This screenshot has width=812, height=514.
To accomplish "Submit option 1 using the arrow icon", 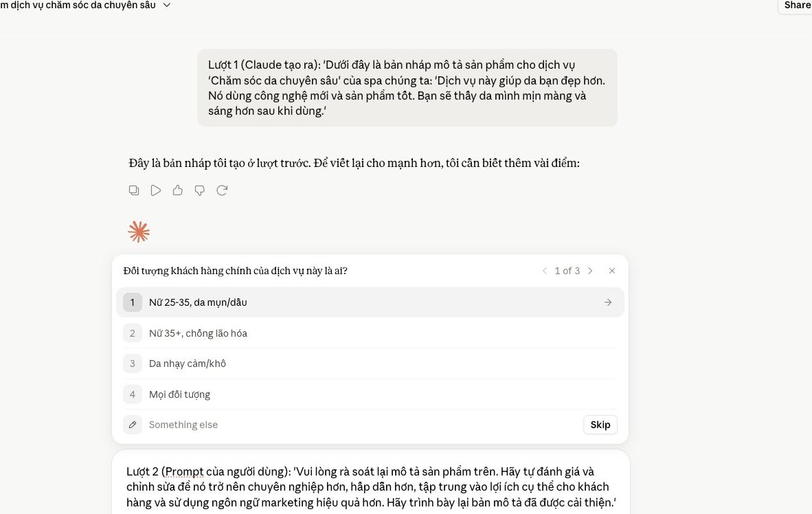I will (x=608, y=302).
